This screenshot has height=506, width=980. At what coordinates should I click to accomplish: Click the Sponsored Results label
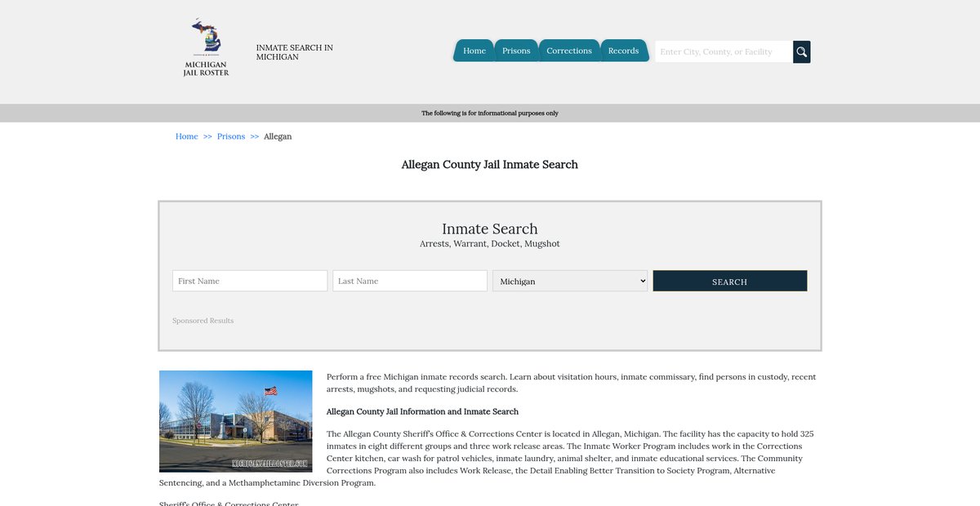pyautogui.click(x=203, y=321)
